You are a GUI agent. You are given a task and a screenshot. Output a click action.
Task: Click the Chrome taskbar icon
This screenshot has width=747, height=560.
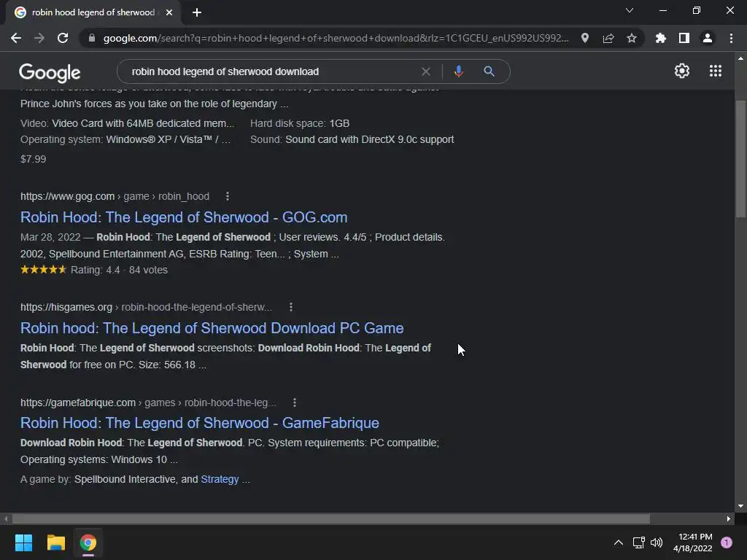pos(88,542)
